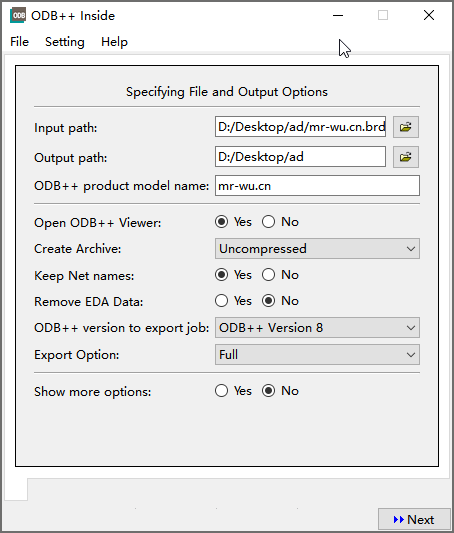The height and width of the screenshot is (533, 454).
Task: Click the Next button
Action: coord(414,520)
